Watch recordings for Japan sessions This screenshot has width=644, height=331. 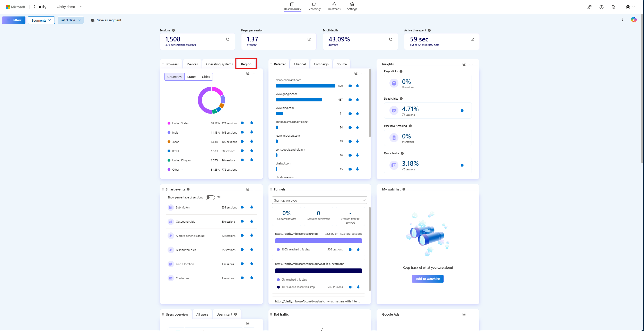pos(242,142)
